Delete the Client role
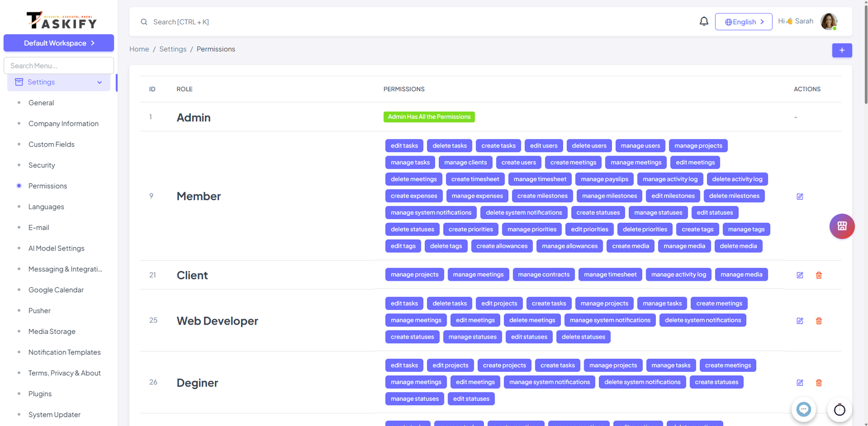Screen dimensions: 868x426 tap(819, 275)
